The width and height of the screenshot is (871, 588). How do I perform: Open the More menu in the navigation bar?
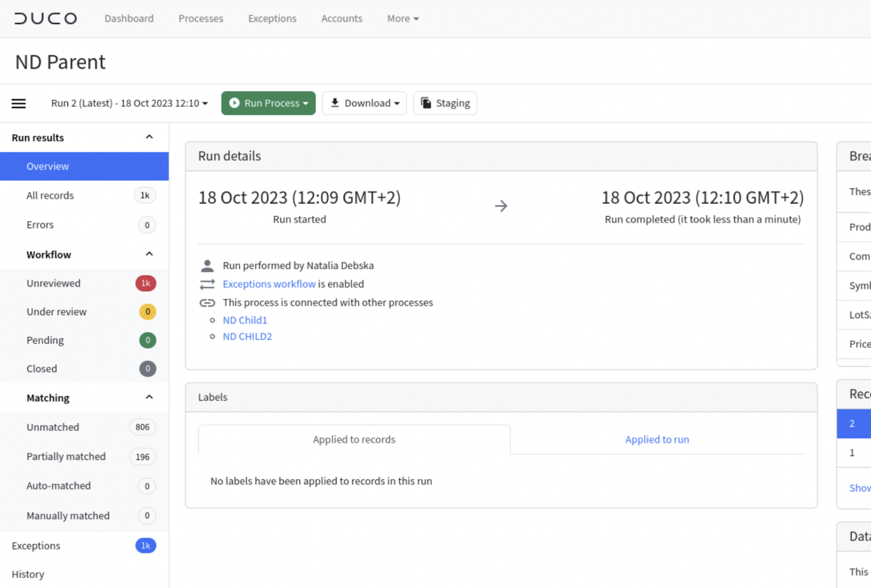[x=402, y=18]
